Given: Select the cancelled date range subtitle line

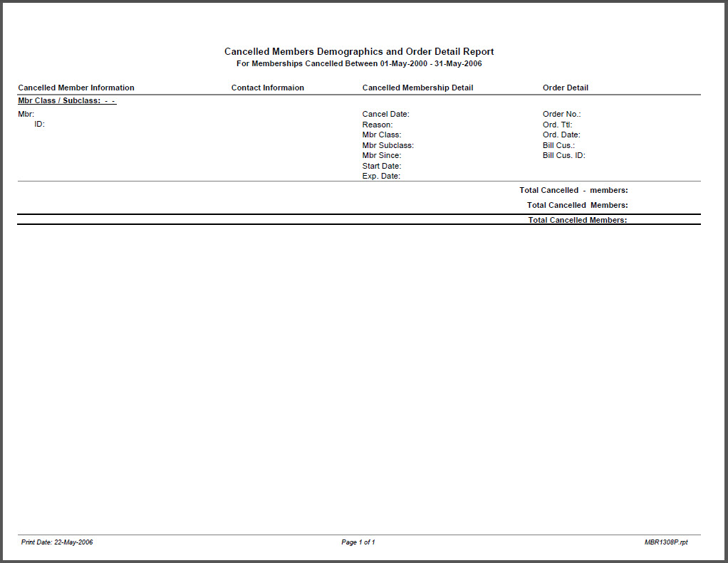Looking at the screenshot, I should pyautogui.click(x=359, y=64).
